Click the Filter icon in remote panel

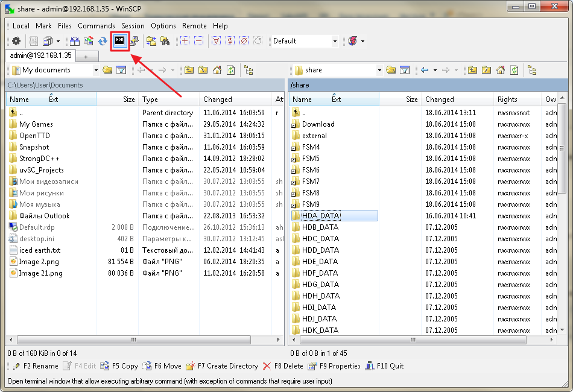(x=405, y=70)
